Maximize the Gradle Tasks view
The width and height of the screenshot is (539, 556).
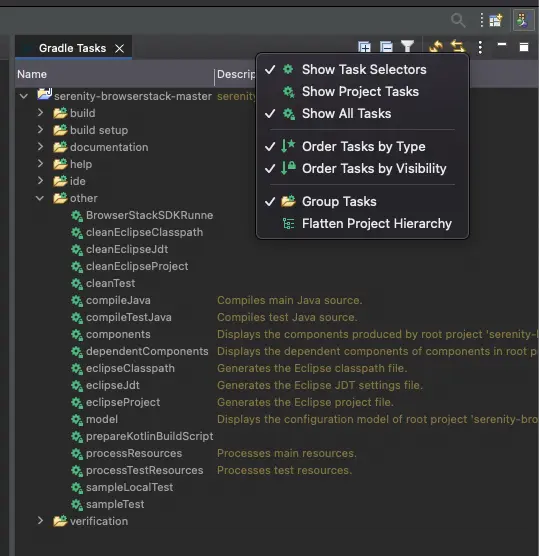(x=524, y=47)
